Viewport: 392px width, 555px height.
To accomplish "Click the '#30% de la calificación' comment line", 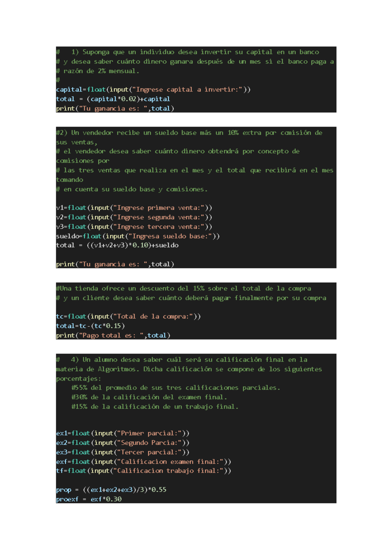I will [x=149, y=397].
